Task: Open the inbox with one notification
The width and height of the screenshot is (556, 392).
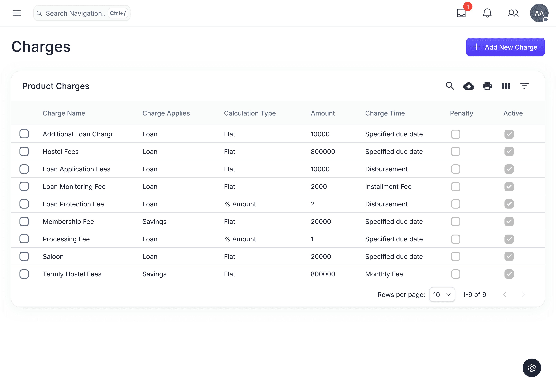Action: (461, 13)
